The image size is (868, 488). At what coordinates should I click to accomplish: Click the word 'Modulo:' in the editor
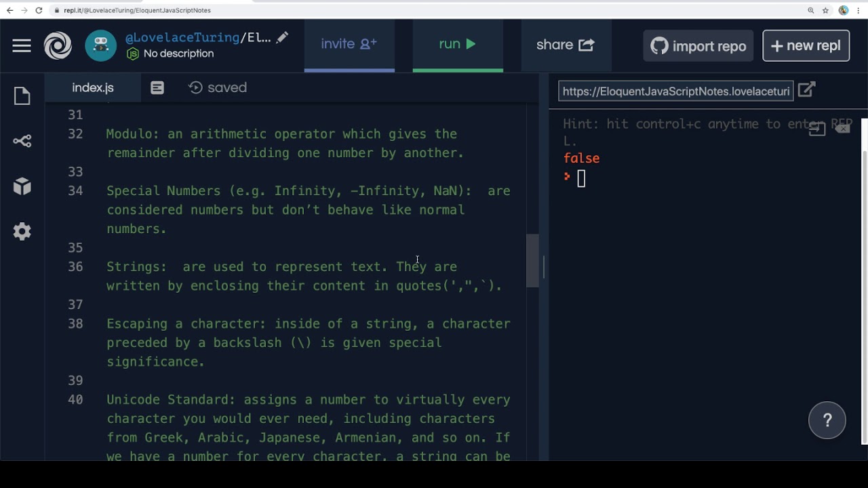[133, 134]
